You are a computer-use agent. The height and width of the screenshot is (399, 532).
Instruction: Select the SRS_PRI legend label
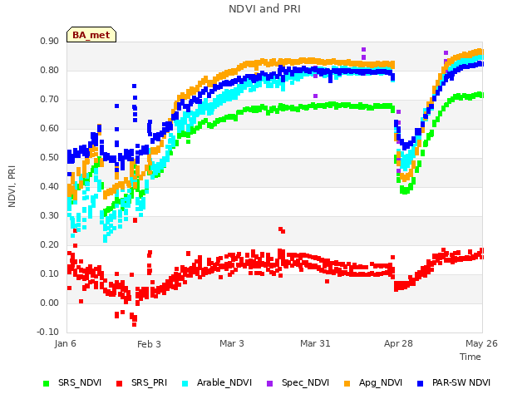point(150,382)
